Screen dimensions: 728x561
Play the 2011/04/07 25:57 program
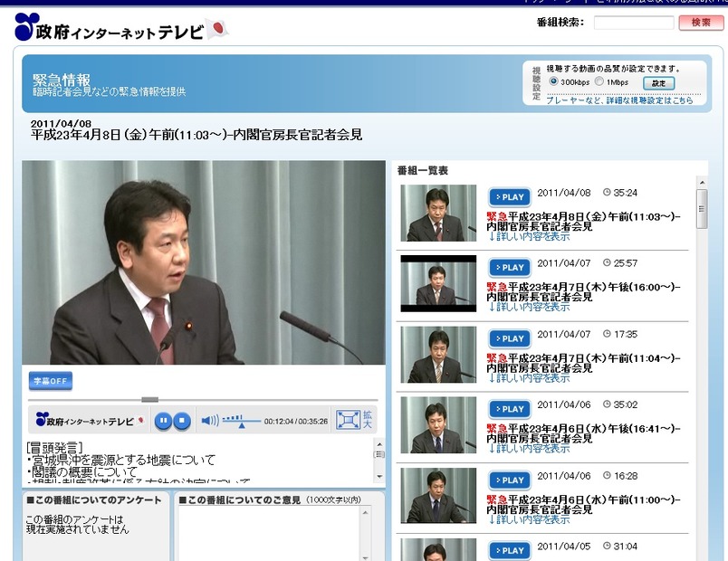pyautogui.click(x=509, y=268)
